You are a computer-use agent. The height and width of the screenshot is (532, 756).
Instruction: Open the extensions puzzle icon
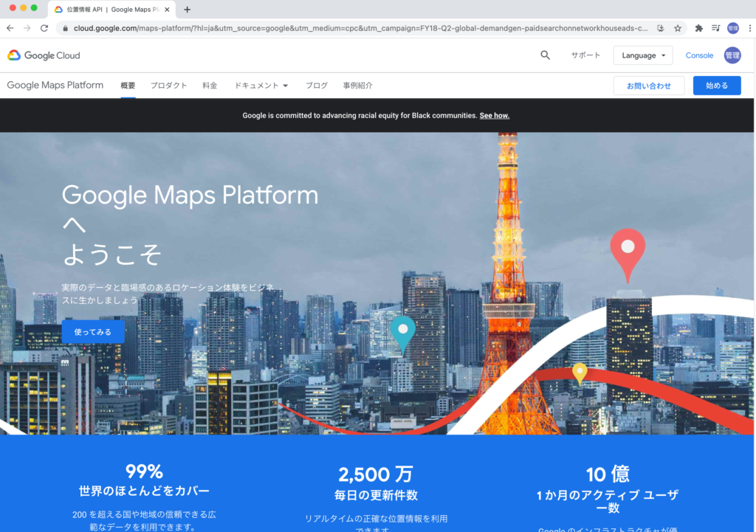click(698, 29)
